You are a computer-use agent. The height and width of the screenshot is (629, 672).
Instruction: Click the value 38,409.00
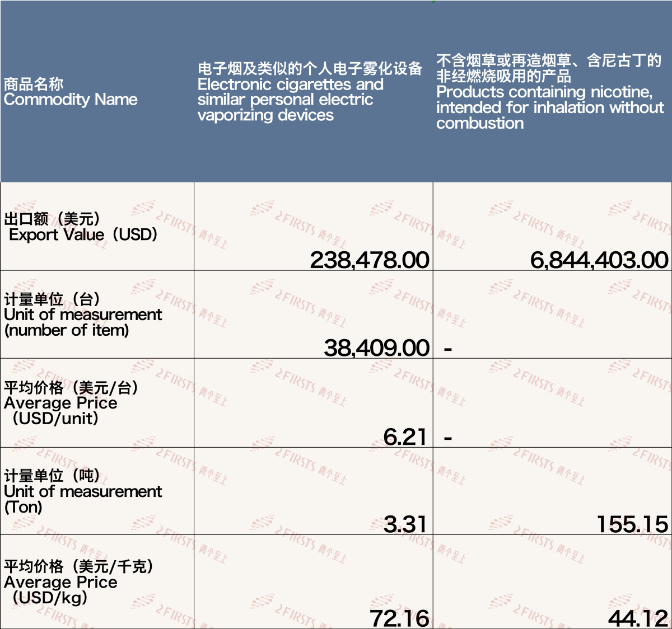coord(377,348)
